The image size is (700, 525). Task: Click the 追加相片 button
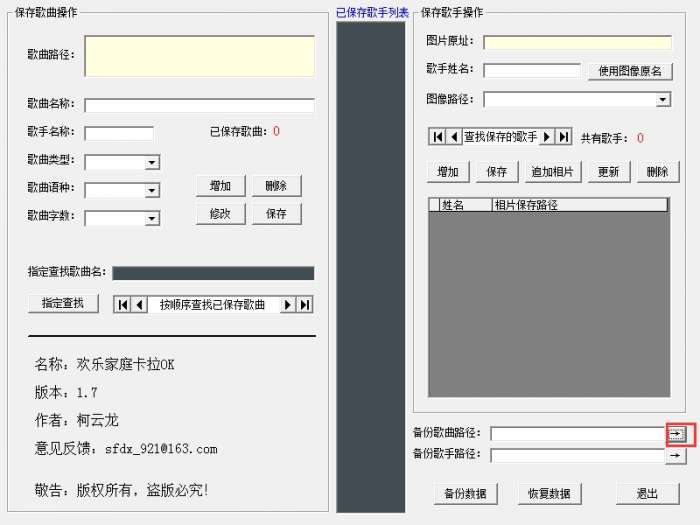(x=552, y=172)
